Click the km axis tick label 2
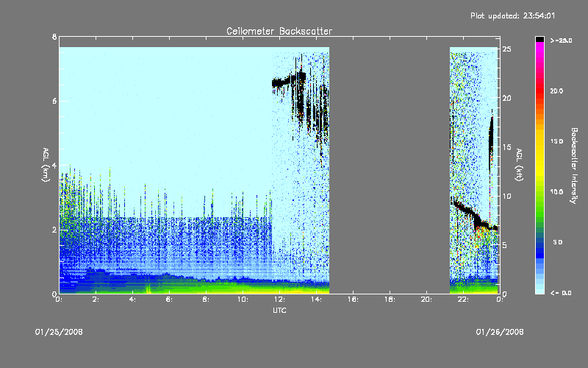This screenshot has width=588, height=368. 54,230
